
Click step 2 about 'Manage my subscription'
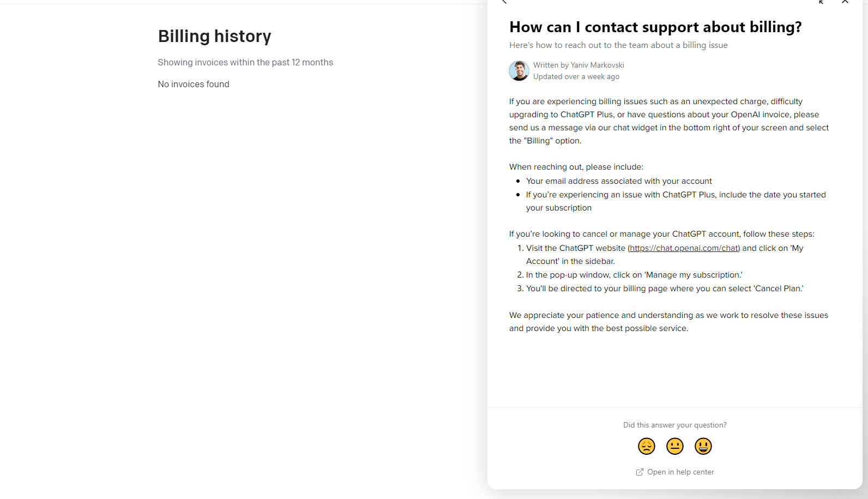[634, 275]
